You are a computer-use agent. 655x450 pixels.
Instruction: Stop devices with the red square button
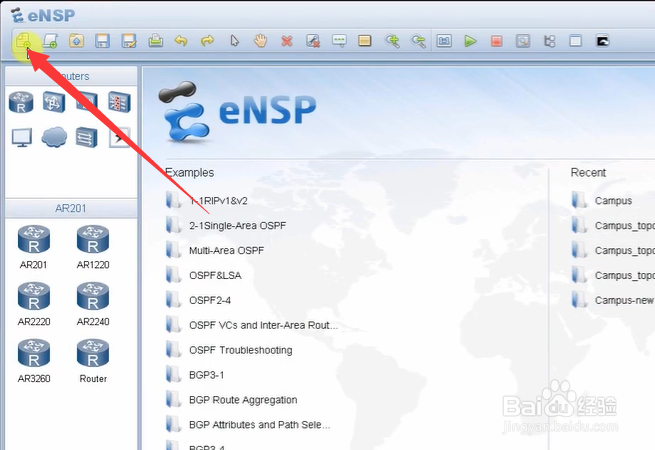click(x=496, y=41)
